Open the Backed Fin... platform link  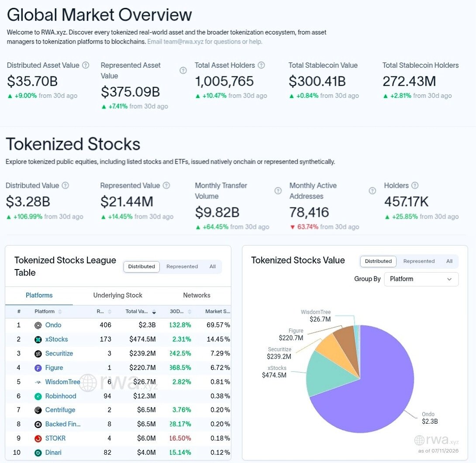click(x=63, y=425)
